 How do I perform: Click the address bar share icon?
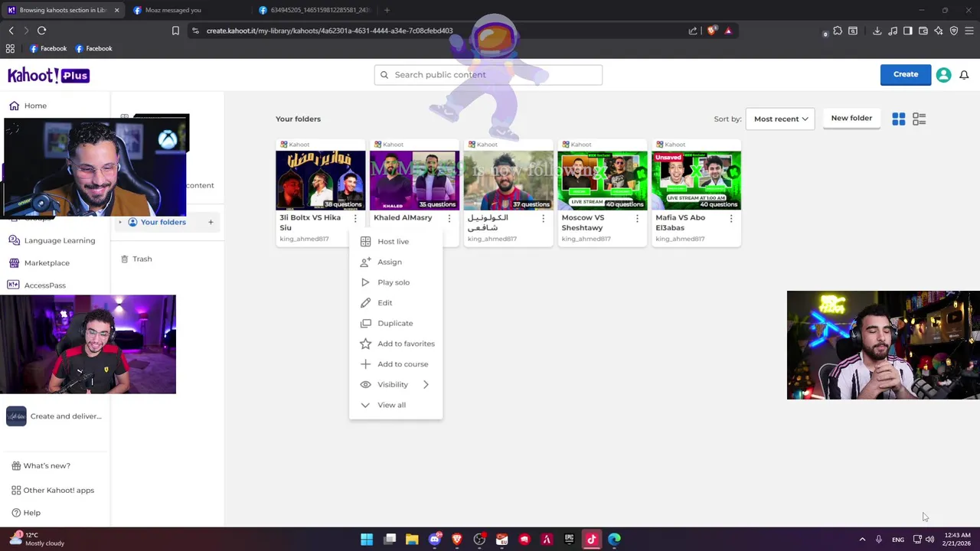[693, 31]
